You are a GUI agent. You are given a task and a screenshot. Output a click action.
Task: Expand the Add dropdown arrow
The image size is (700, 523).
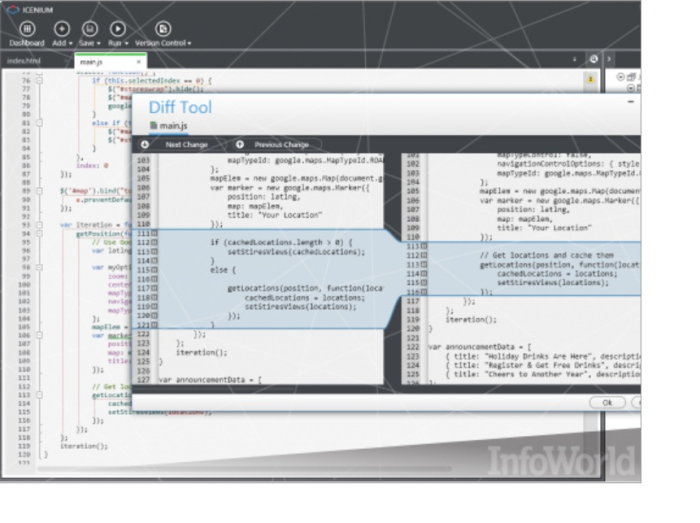point(71,43)
